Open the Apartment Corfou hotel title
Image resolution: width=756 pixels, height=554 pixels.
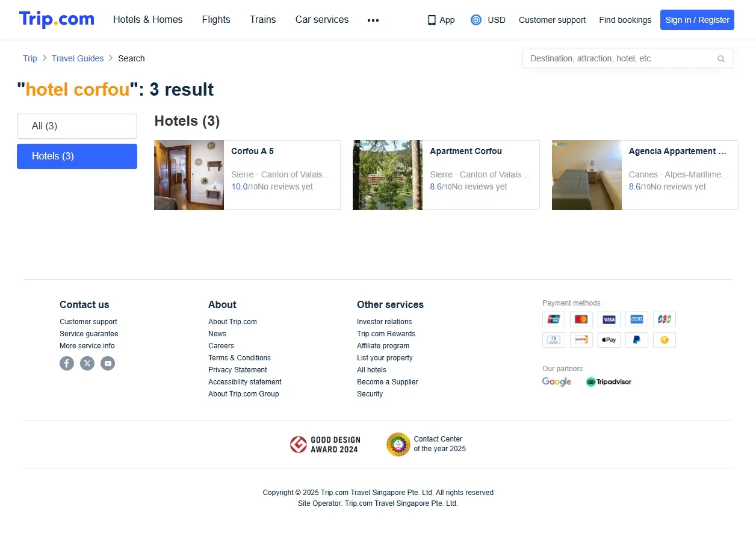[466, 151]
